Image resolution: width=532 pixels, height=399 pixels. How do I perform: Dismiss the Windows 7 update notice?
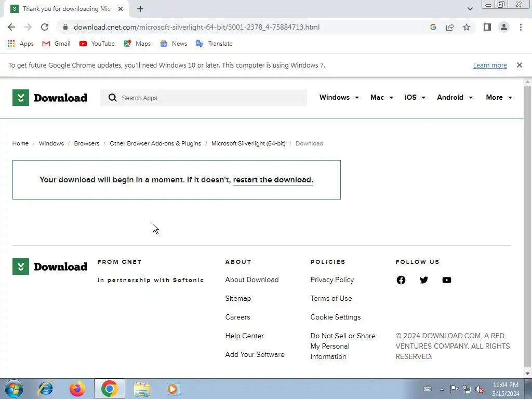519,65
